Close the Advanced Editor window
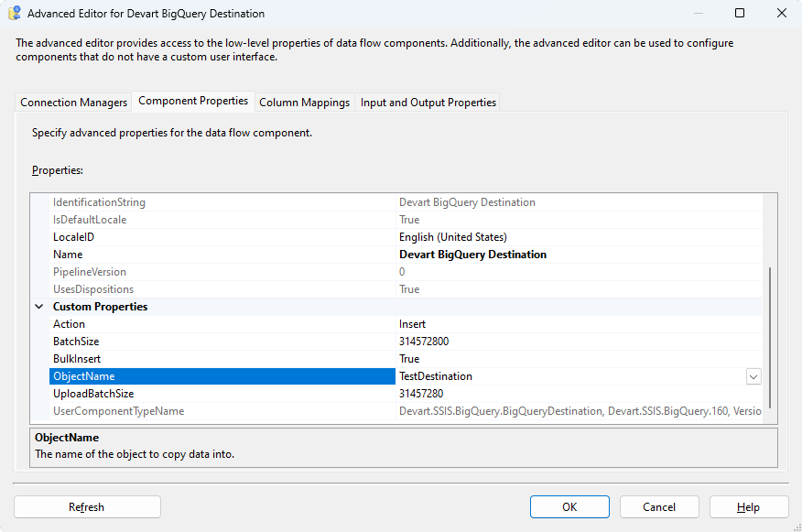This screenshot has height=532, width=802. tap(781, 14)
